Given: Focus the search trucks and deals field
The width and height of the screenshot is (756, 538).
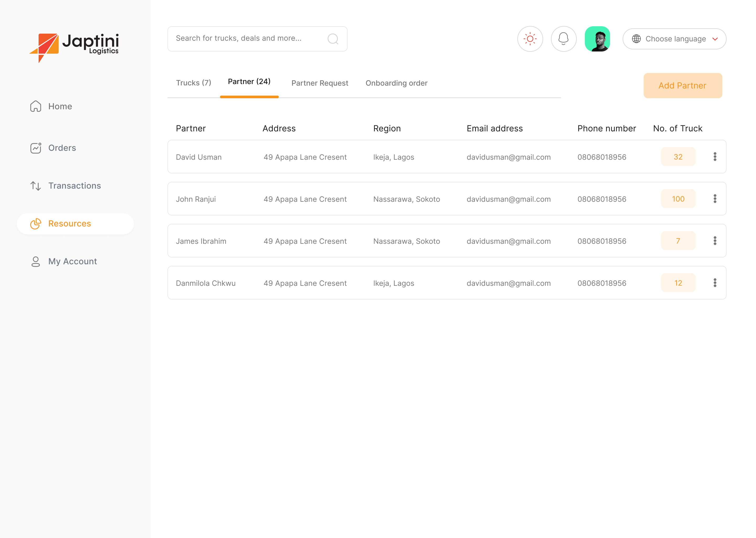Looking at the screenshot, I should pos(257,39).
